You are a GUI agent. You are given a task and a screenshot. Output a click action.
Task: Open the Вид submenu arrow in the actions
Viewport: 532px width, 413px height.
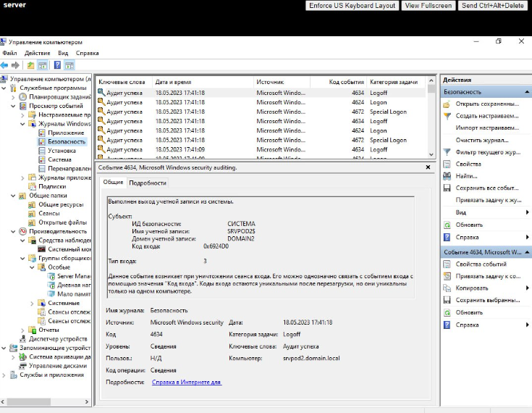click(x=527, y=212)
